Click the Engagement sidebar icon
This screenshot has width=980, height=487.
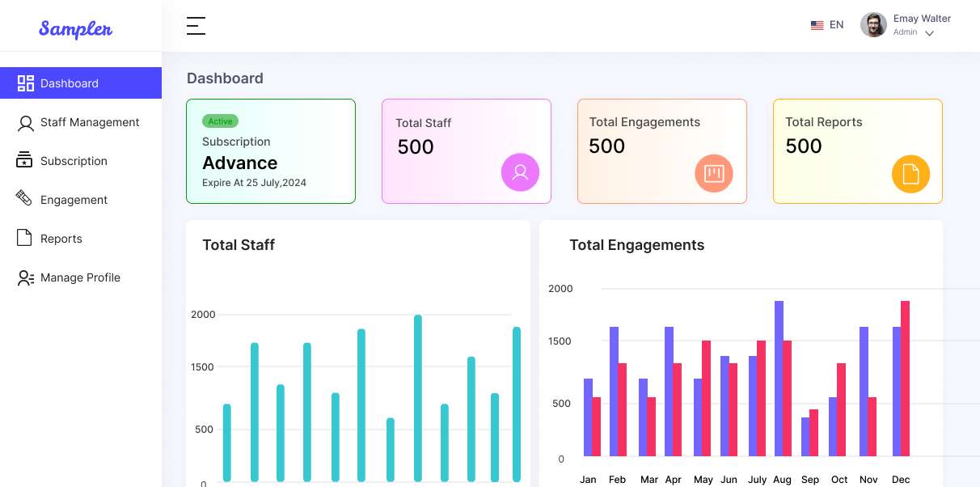[x=24, y=198]
